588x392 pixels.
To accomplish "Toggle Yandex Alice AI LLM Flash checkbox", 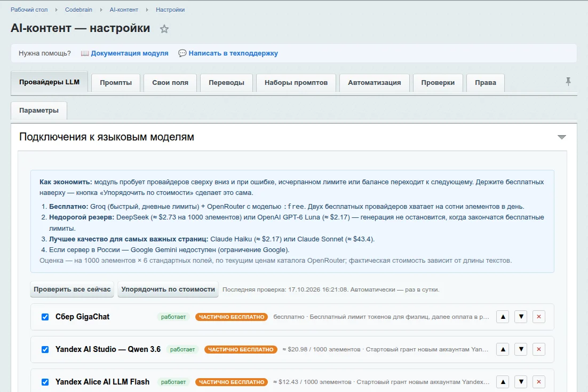I will click(x=45, y=382).
